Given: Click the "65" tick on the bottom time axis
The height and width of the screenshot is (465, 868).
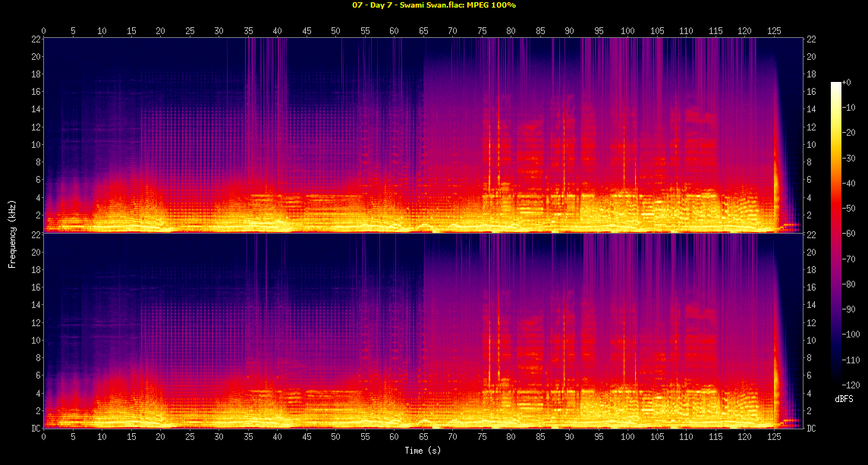Looking at the screenshot, I should pyautogui.click(x=423, y=437).
